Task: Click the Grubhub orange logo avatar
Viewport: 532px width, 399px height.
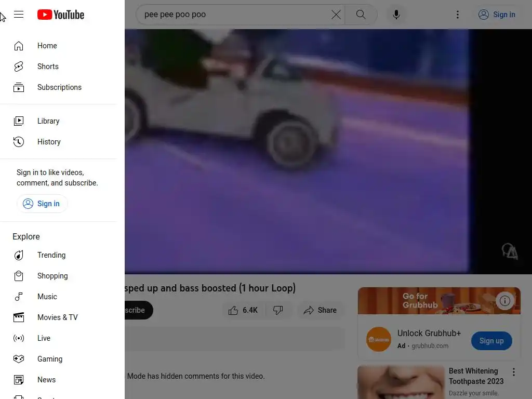Action: 379,339
